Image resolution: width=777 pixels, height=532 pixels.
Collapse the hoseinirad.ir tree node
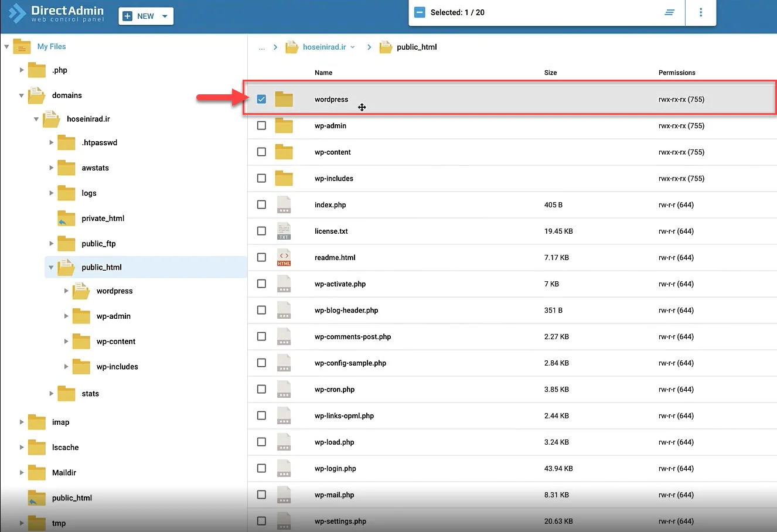click(36, 119)
